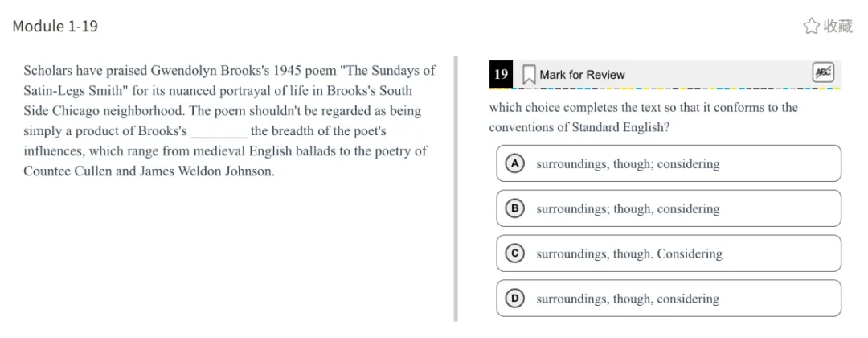Click the vertical divider between panels
This screenshot has width=868, height=338.
[456, 193]
